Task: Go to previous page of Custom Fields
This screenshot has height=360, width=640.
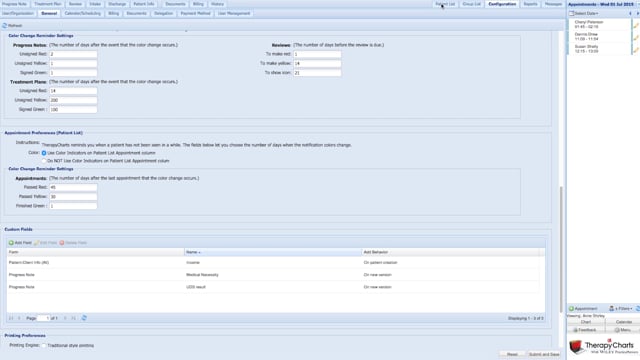Action: (19, 318)
